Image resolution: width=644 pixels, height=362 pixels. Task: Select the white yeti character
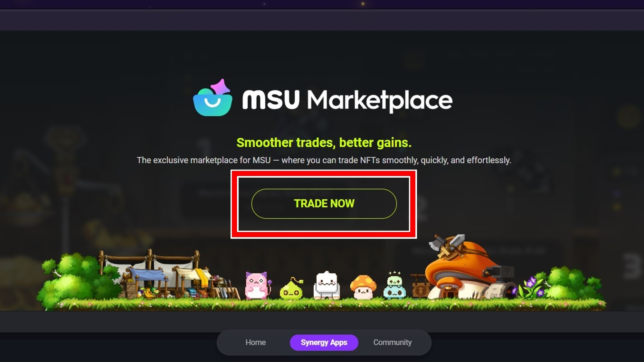pyautogui.click(x=327, y=285)
